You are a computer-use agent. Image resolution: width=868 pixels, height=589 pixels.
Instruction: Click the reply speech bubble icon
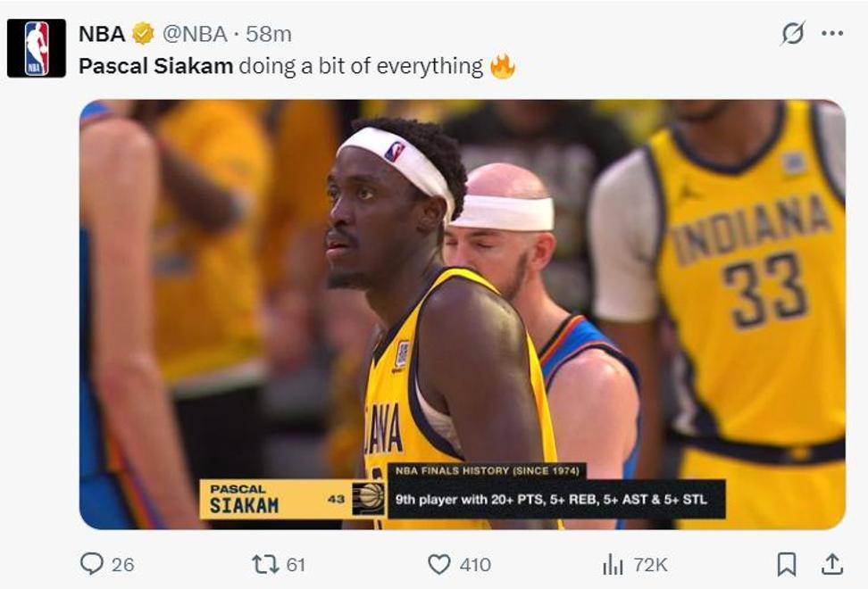point(91,564)
